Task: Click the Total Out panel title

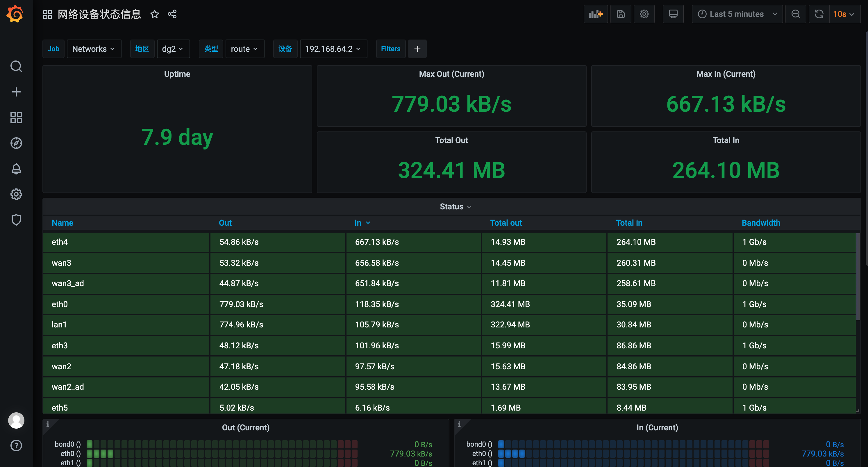Action: tap(451, 140)
